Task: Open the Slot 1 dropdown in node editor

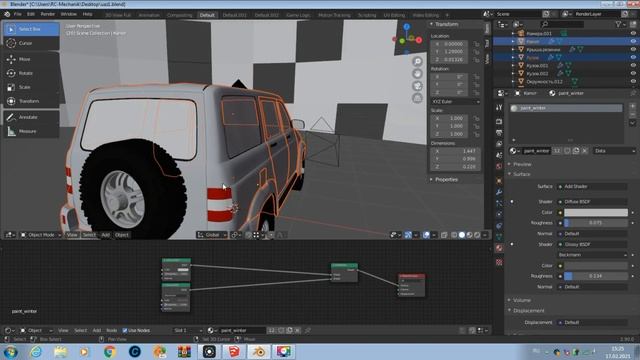Action: pos(187,330)
